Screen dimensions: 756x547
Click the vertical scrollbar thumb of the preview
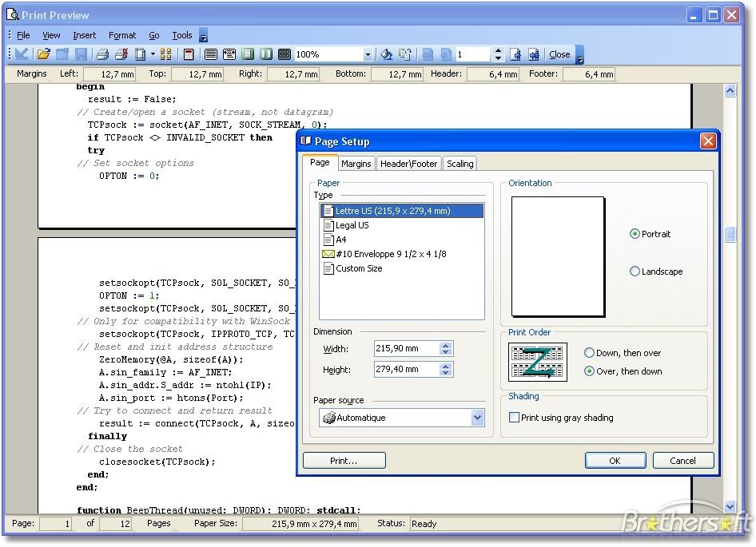pyautogui.click(x=730, y=234)
